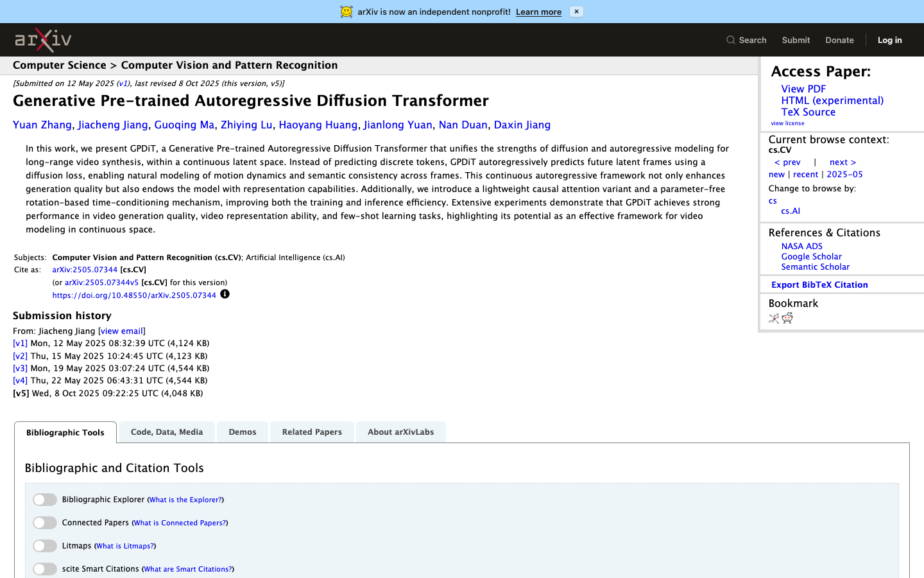Open the arXiv:2505.07344v5 version link
The image size is (924, 578).
tap(101, 283)
